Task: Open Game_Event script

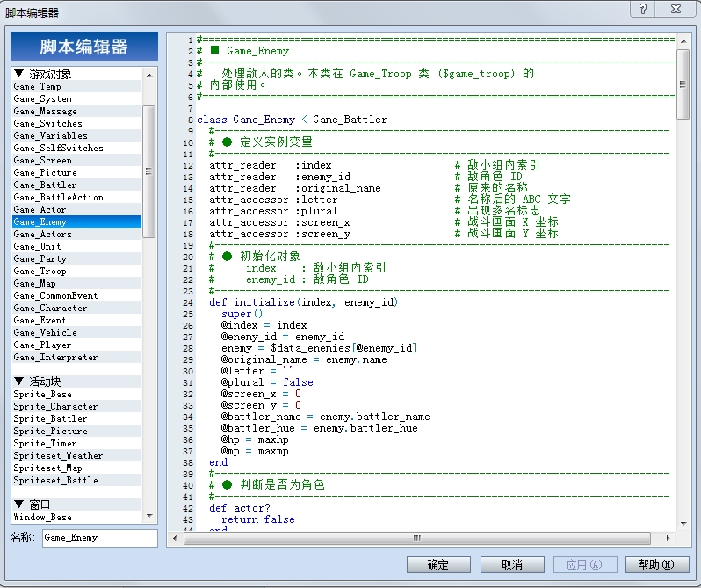Action: click(x=76, y=320)
